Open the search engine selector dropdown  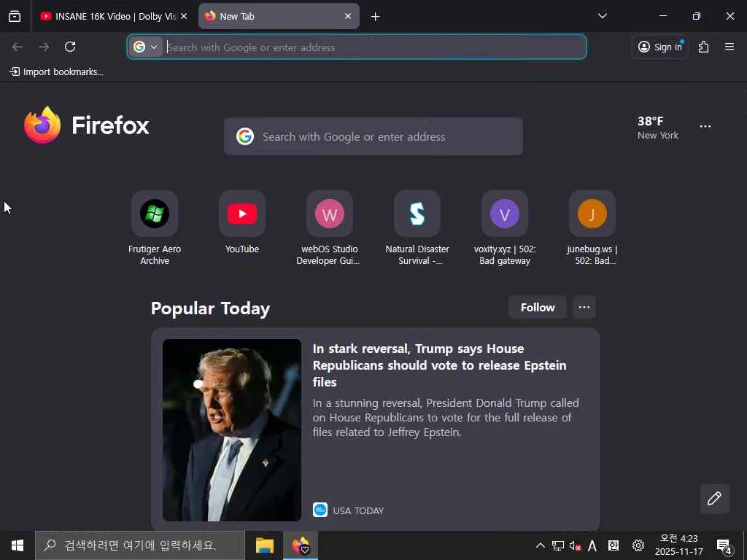coord(146,47)
